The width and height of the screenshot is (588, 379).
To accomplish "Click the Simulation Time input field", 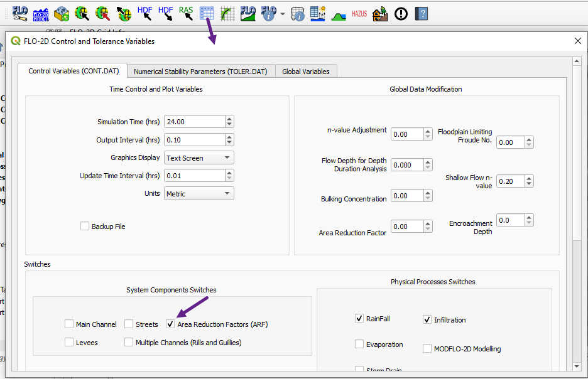I will (193, 122).
